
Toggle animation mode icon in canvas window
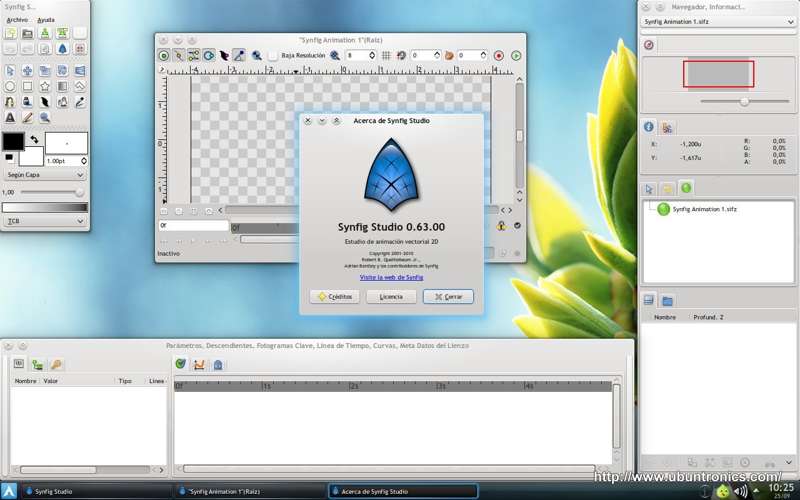click(517, 226)
